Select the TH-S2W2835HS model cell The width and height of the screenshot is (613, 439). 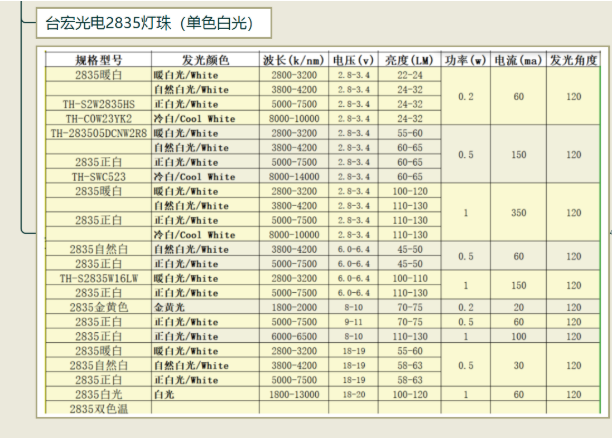(x=98, y=104)
